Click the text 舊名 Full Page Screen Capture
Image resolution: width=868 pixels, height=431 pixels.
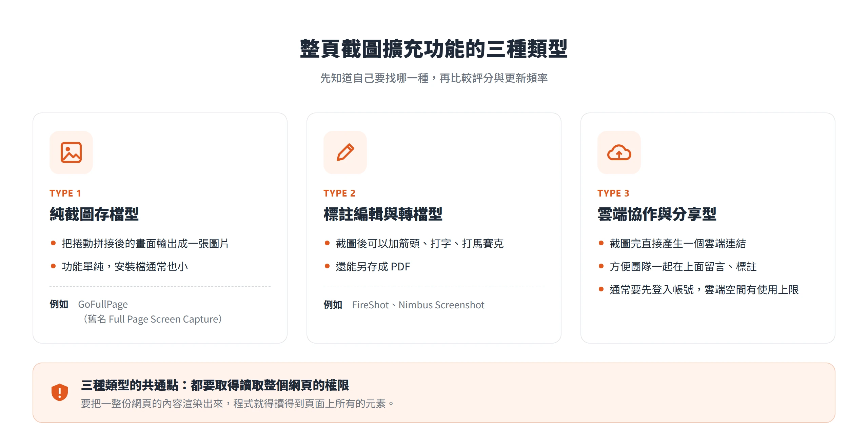click(x=153, y=319)
